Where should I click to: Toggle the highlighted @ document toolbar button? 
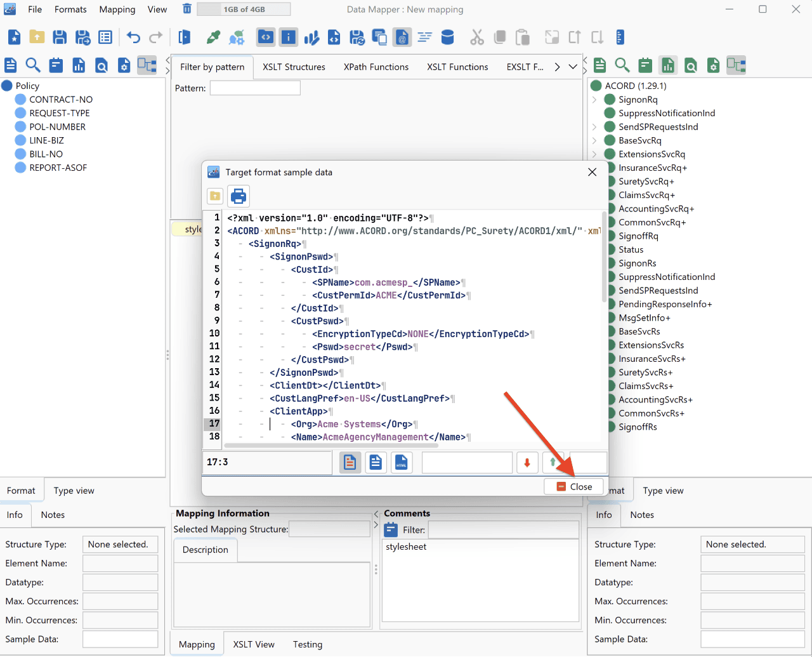402,37
